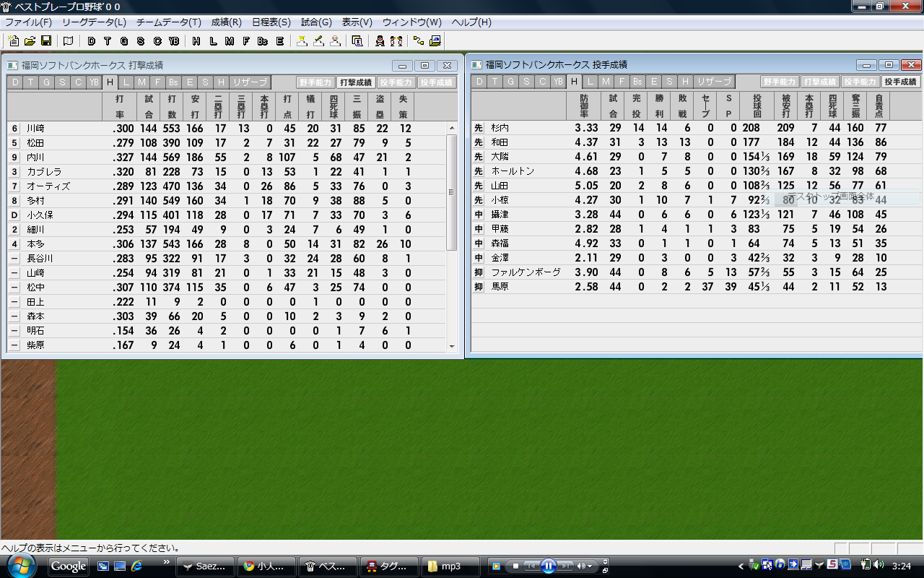The width and height of the screenshot is (924, 578).
Task: Open media player volume dropdown arrow
Action: 590,566
